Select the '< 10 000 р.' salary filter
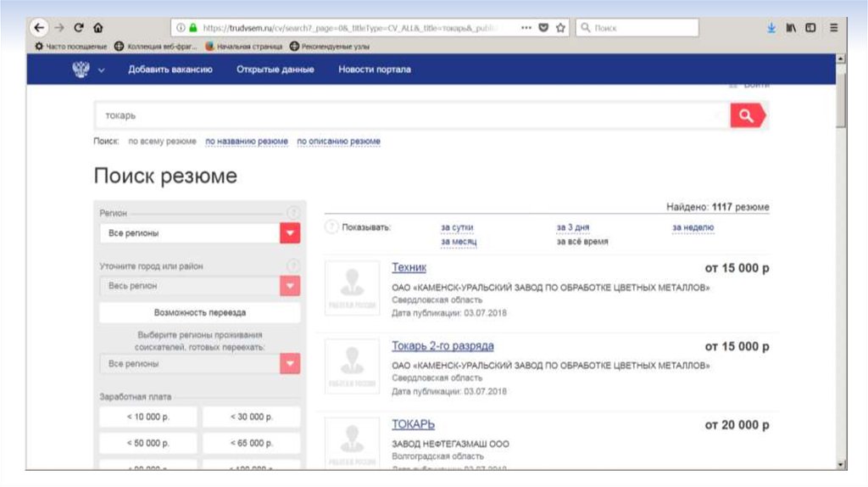The image size is (868, 487). [x=148, y=417]
